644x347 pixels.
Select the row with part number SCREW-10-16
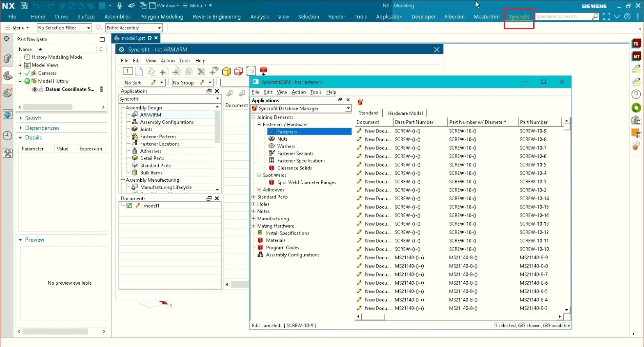[459, 199]
